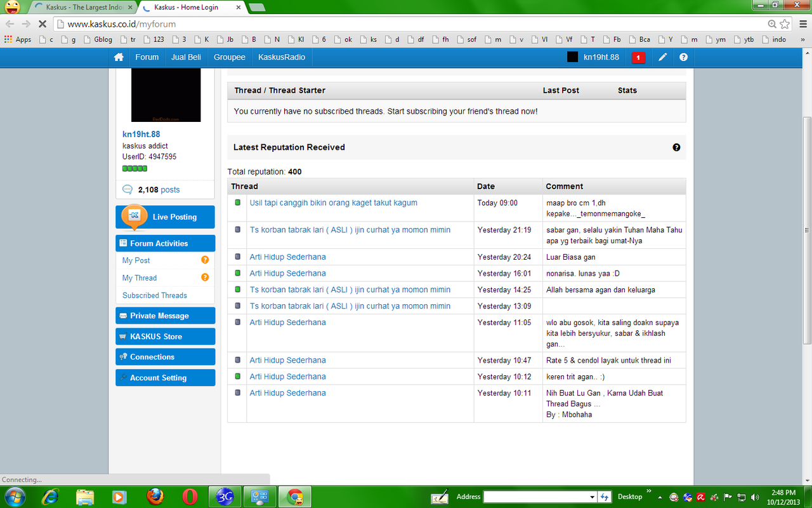Open the 2,108 posts link
812x508 pixels.
(x=159, y=189)
